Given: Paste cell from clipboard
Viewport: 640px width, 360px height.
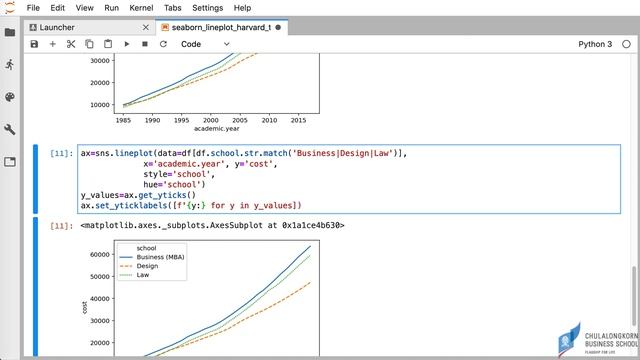Looking at the screenshot, I should point(108,44).
